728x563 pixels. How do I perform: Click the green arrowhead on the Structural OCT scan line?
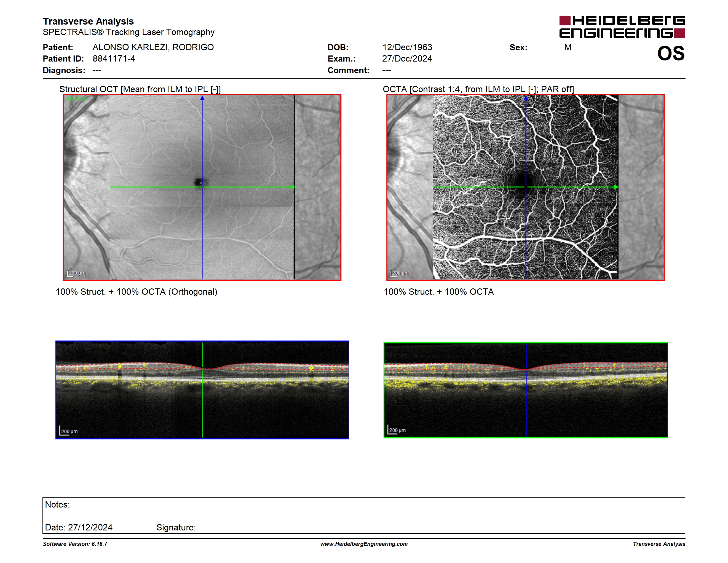coord(292,187)
